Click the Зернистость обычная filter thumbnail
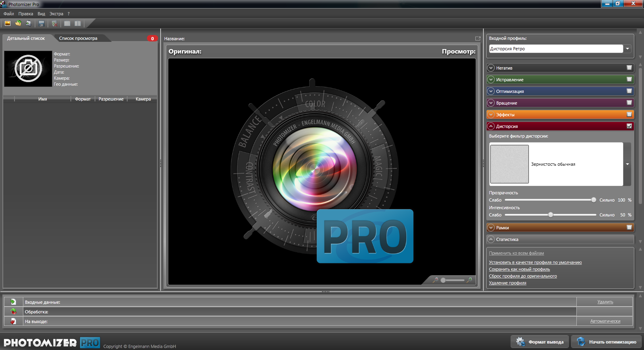The width and height of the screenshot is (644, 350). (509, 164)
